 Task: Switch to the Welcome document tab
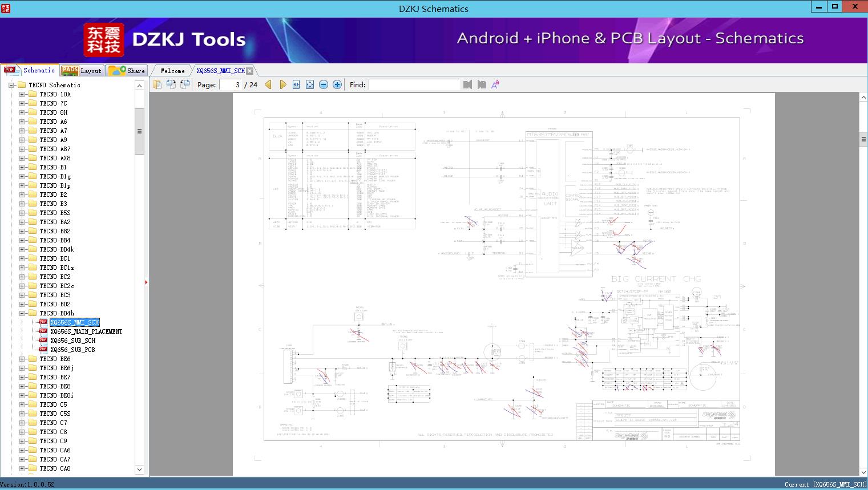pyautogui.click(x=172, y=71)
